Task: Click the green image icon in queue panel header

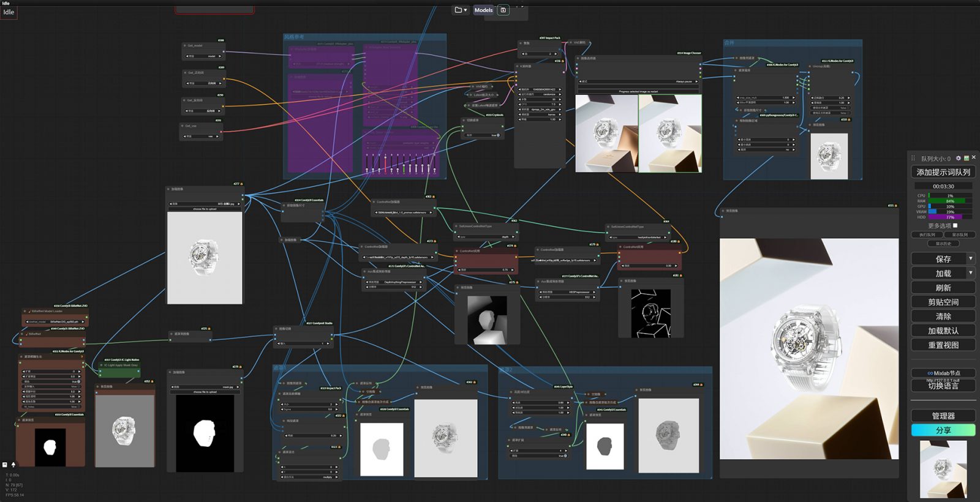Action: (x=967, y=158)
